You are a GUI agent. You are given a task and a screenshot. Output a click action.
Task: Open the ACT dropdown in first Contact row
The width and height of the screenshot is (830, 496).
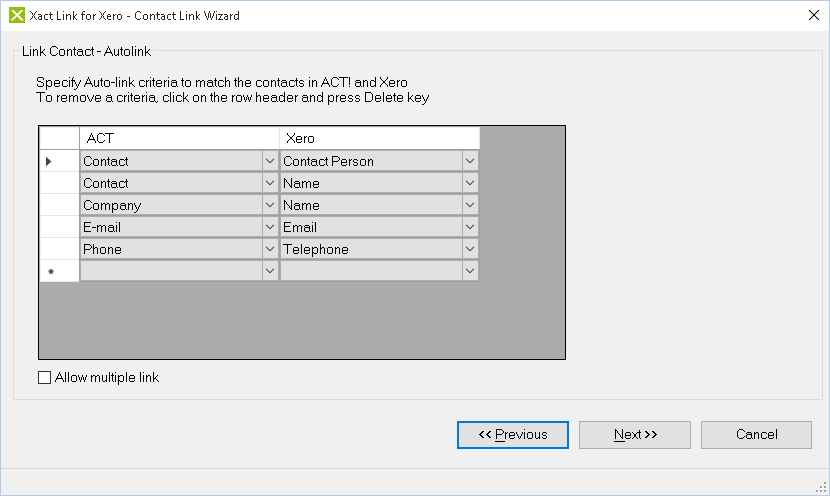point(269,161)
